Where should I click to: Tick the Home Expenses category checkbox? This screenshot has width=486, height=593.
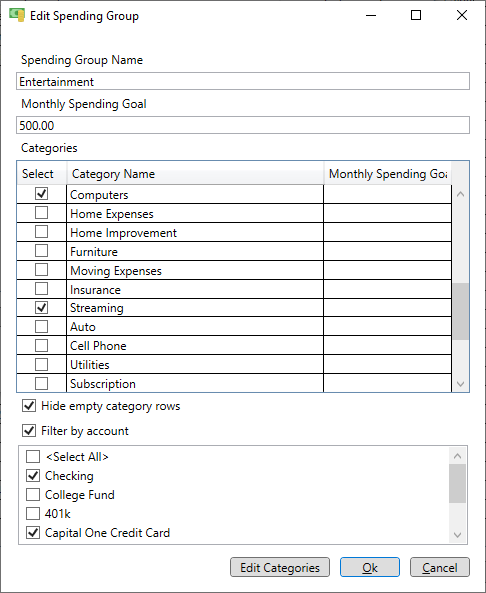pos(42,213)
